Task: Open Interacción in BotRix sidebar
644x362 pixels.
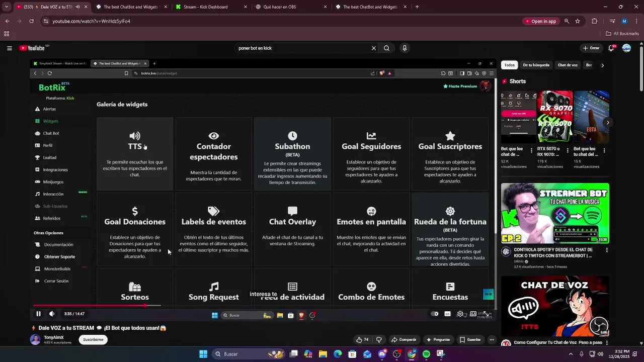Action: point(53,194)
